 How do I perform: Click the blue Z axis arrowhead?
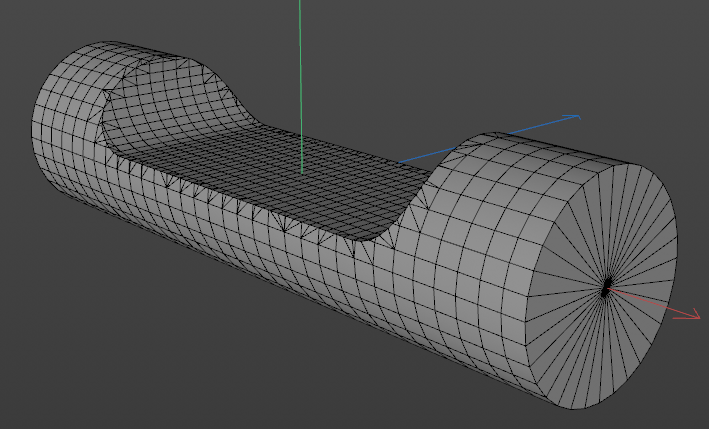(574, 118)
